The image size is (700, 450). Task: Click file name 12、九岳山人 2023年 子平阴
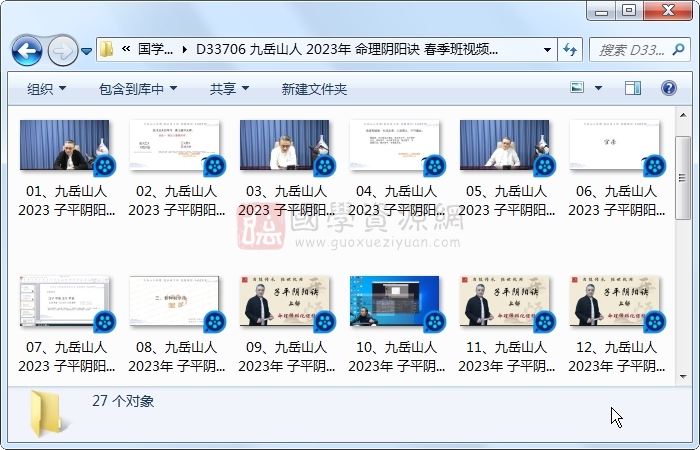pos(617,357)
